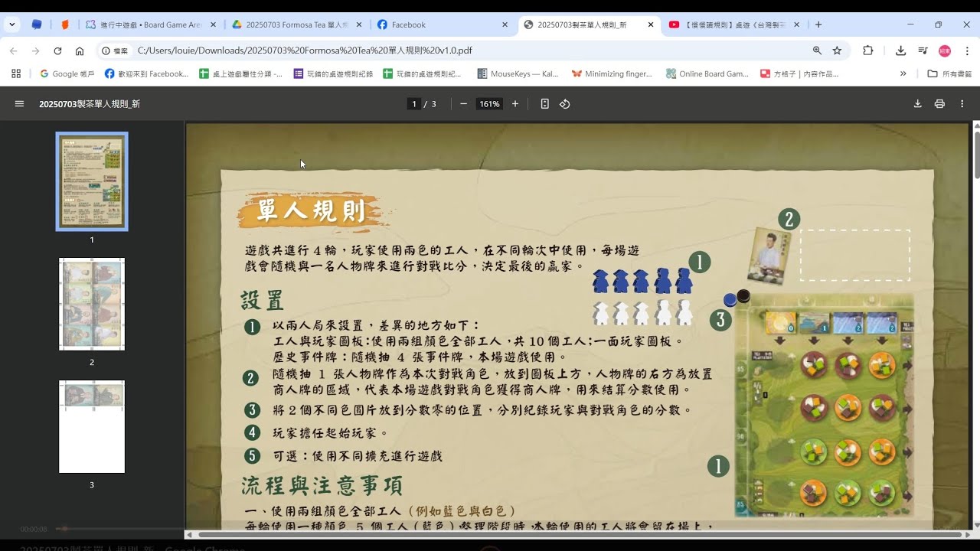Go back to previous page
980x551 pixels.
click(x=13, y=51)
